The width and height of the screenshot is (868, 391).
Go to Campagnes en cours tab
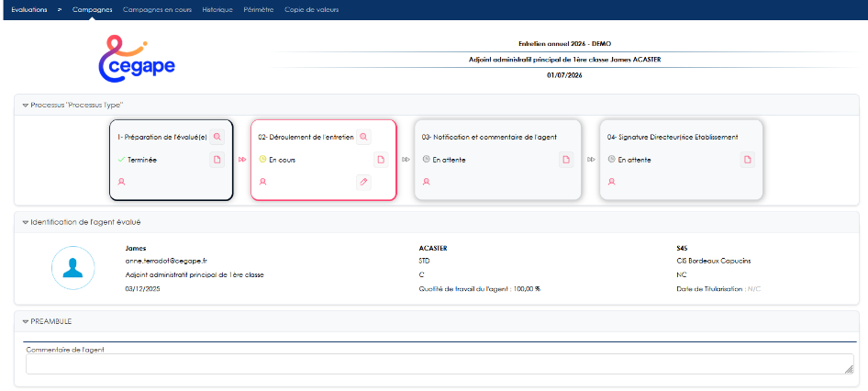pos(157,10)
